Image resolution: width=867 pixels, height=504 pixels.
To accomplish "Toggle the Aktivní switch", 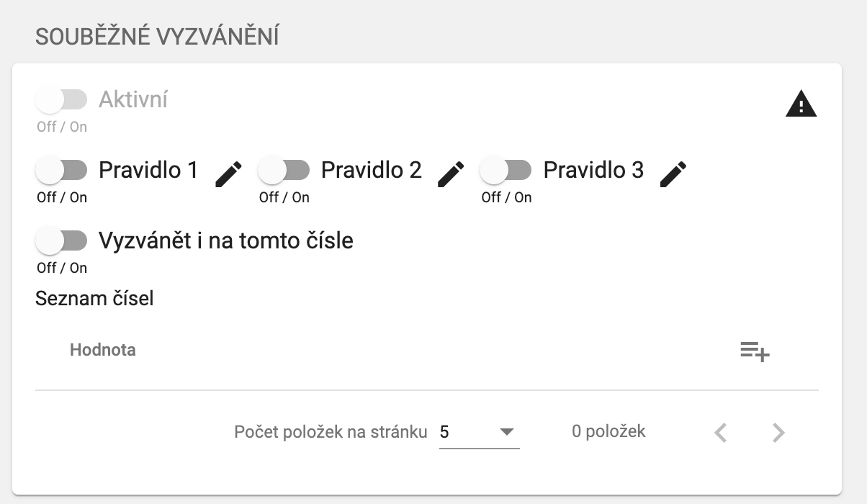I will click(61, 99).
